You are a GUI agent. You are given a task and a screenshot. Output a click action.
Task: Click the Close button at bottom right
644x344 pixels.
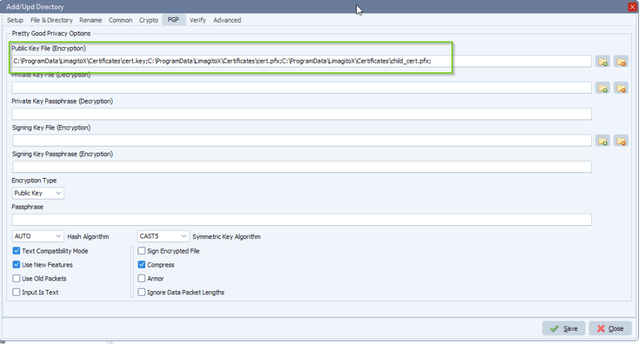[x=609, y=328]
